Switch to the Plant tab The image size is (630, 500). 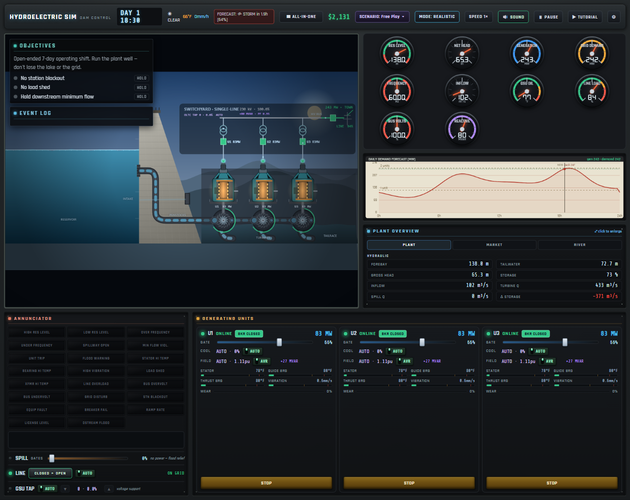pyautogui.click(x=409, y=245)
